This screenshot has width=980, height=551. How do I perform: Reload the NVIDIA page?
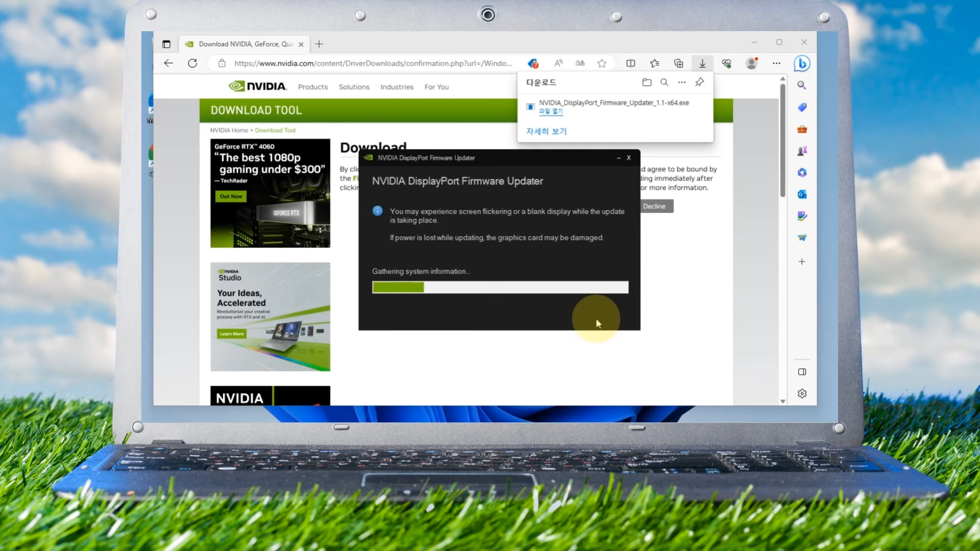tap(192, 63)
